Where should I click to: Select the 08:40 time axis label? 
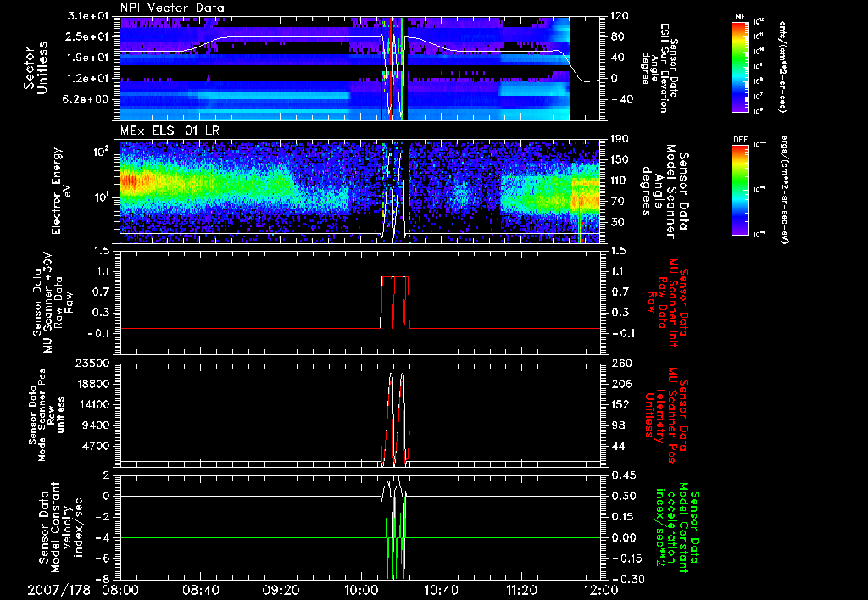click(201, 589)
